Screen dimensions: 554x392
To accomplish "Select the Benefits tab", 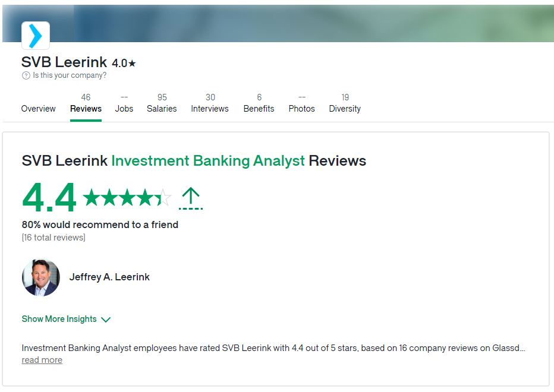I will [x=259, y=109].
